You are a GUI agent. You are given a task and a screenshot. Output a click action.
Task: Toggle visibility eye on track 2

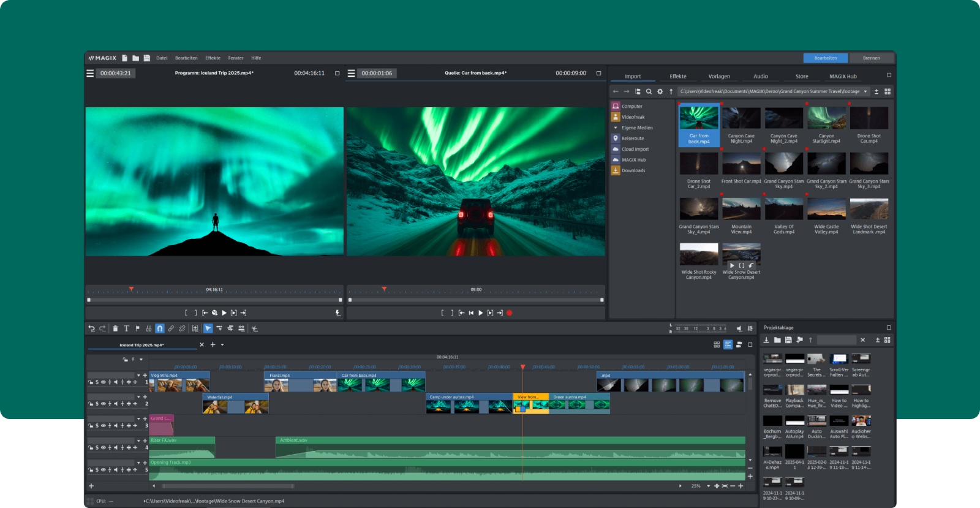103,404
